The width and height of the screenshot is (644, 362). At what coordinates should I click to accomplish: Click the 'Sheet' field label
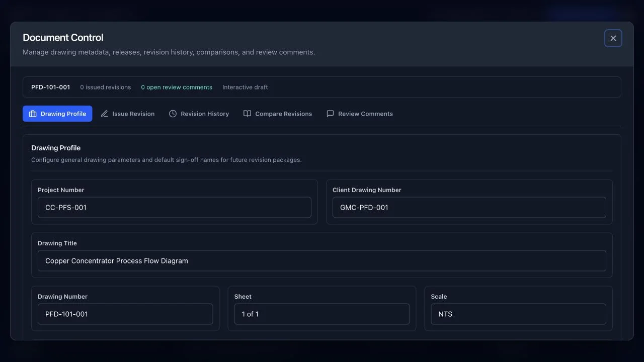pyautogui.click(x=243, y=297)
